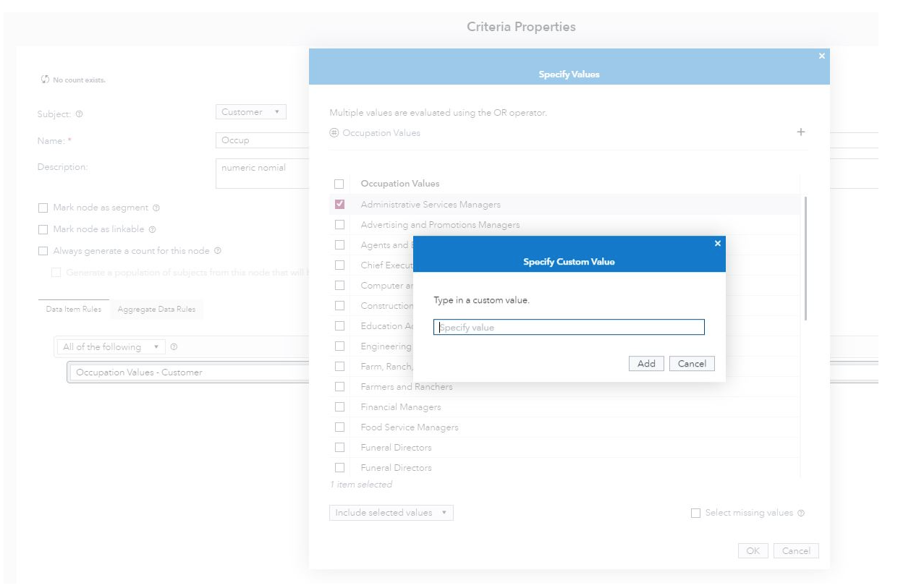Switch to the Aggregate Data Rules tab
Viewport: 898px width, 588px height.
pyautogui.click(x=156, y=309)
